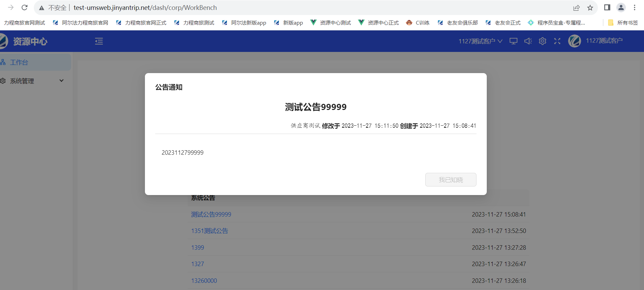The width and height of the screenshot is (644, 290).
Task: Open the 1351测试公告 announcement link
Action: pyautogui.click(x=210, y=231)
